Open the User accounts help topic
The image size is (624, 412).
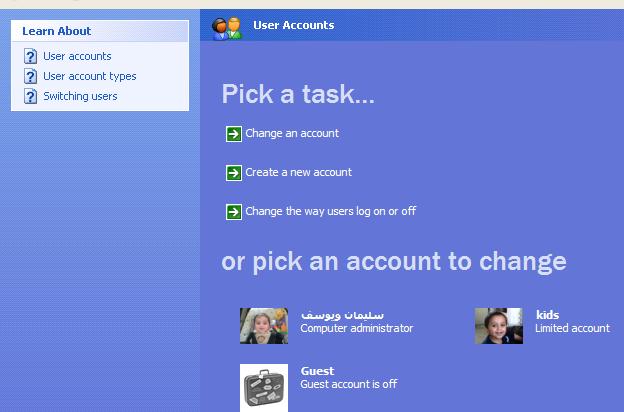pos(77,56)
